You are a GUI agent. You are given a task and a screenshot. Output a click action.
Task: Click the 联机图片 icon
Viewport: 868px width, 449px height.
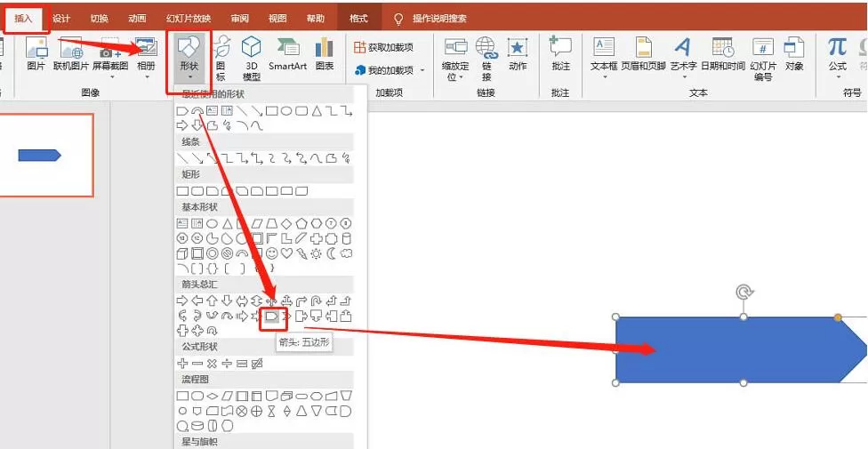pyautogui.click(x=71, y=55)
